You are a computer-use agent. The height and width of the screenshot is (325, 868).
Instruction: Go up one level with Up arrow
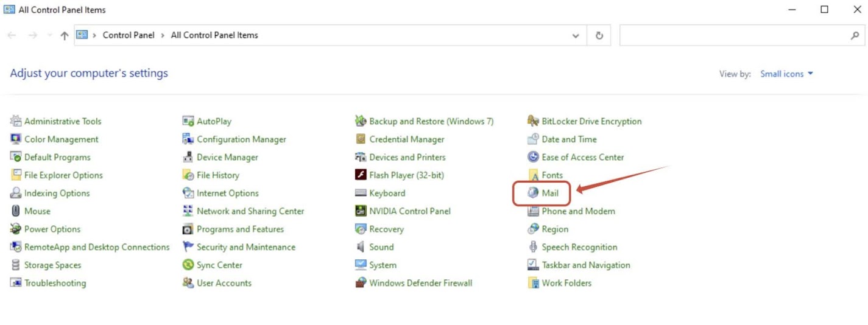coord(65,35)
